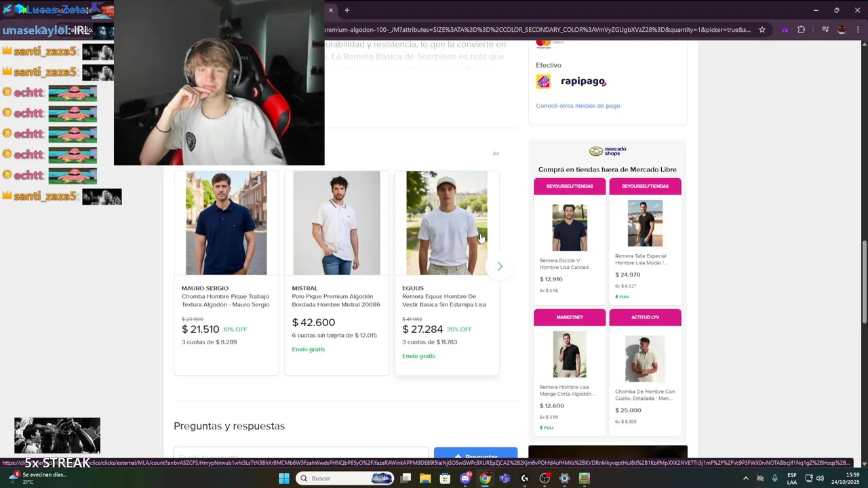Screen dimensions: 868x488
Task: Click the microphone tray icon
Action: [774, 479]
